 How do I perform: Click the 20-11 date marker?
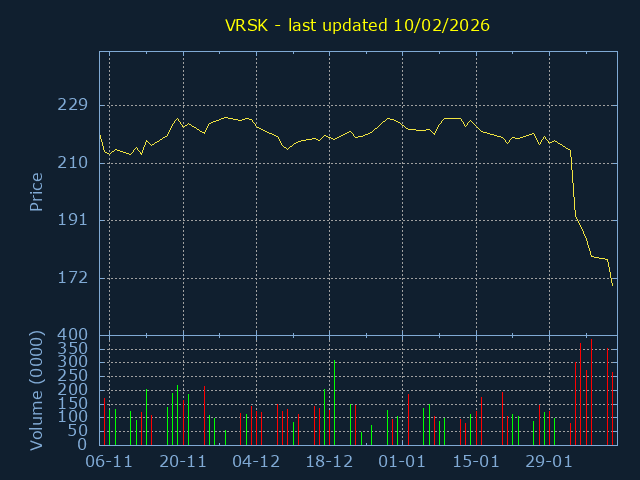183,462
